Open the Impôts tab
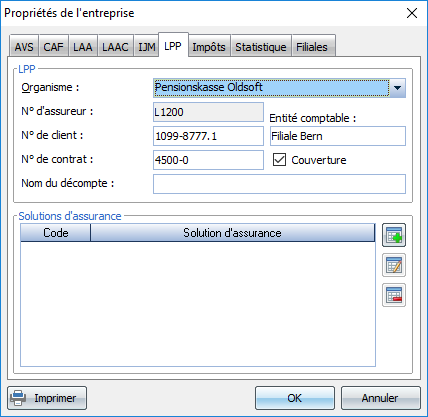This screenshot has width=428, height=417. (209, 47)
